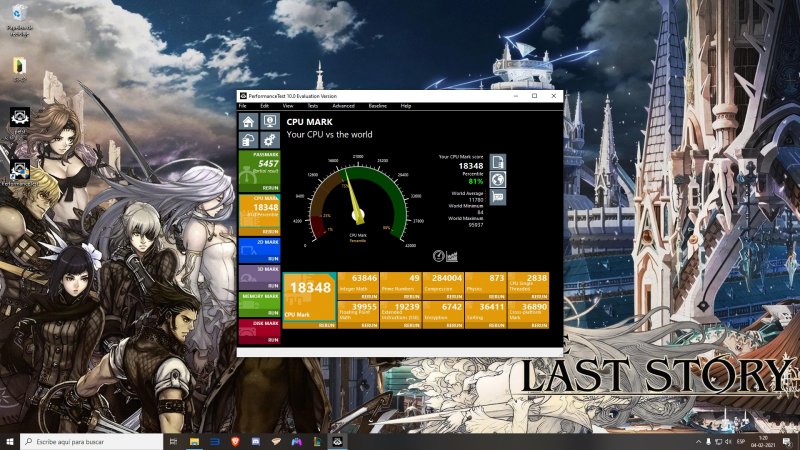The width and height of the screenshot is (800, 450).
Task: Click the save results document icon
Action: (498, 162)
